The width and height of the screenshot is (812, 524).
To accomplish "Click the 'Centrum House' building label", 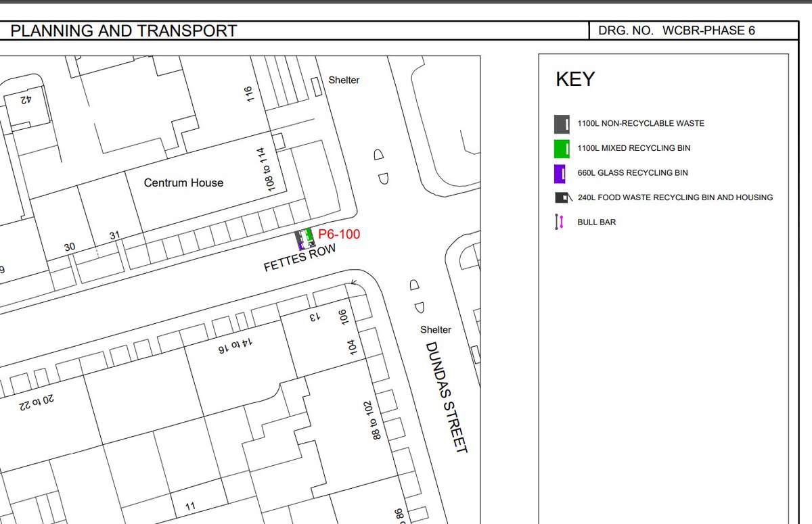I will (183, 183).
